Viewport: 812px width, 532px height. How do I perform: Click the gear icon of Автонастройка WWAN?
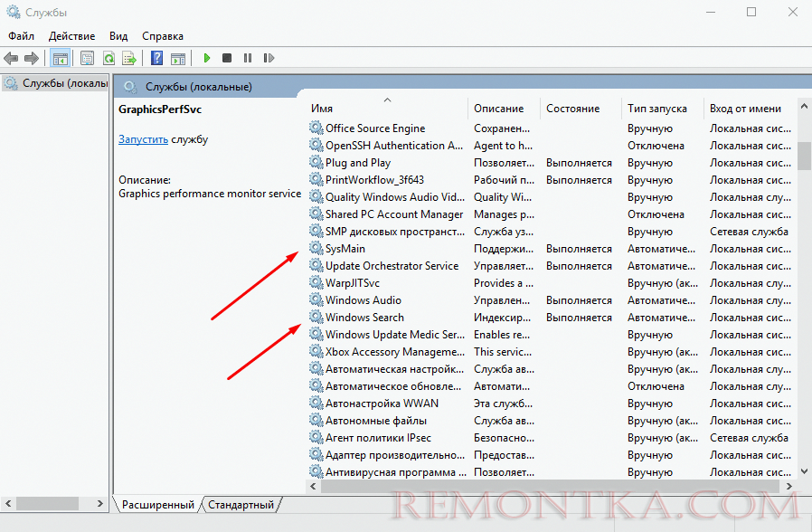[x=316, y=403]
